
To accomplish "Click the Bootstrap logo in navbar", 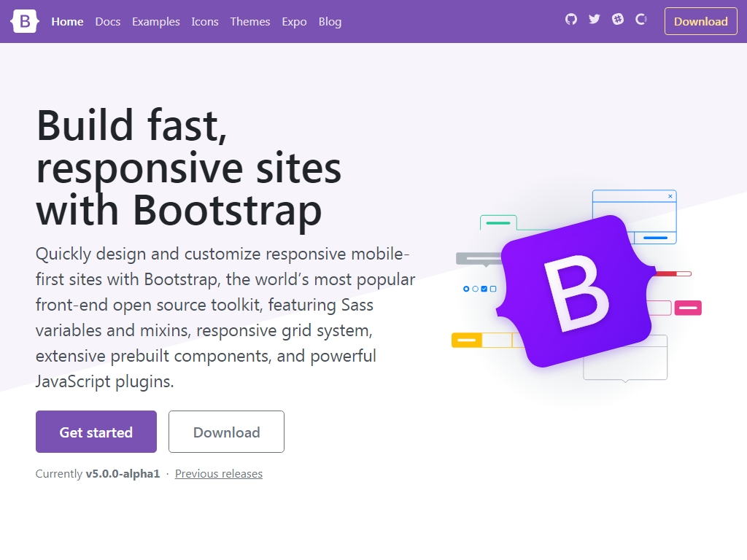I will (24, 21).
